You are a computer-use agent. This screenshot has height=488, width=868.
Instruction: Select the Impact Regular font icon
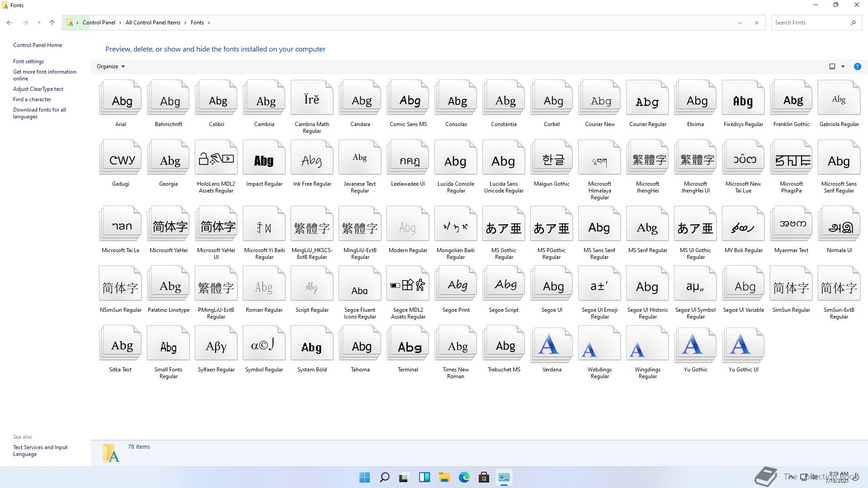pyautogui.click(x=264, y=157)
